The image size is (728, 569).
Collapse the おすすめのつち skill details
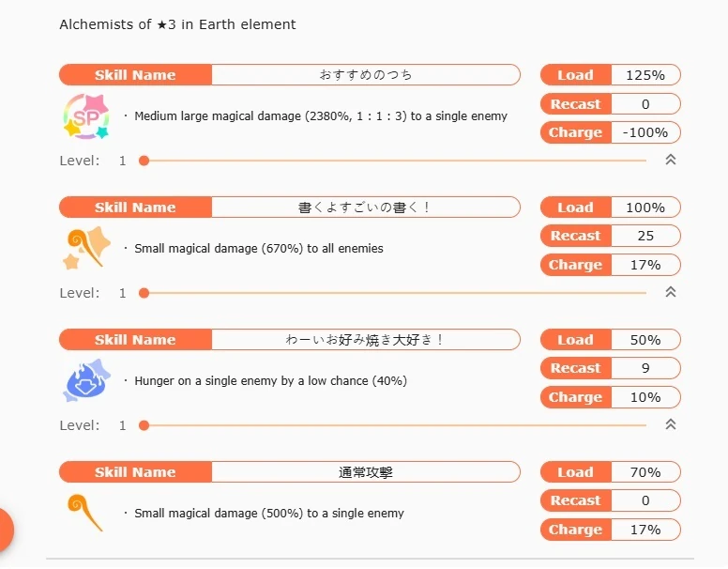(x=671, y=161)
